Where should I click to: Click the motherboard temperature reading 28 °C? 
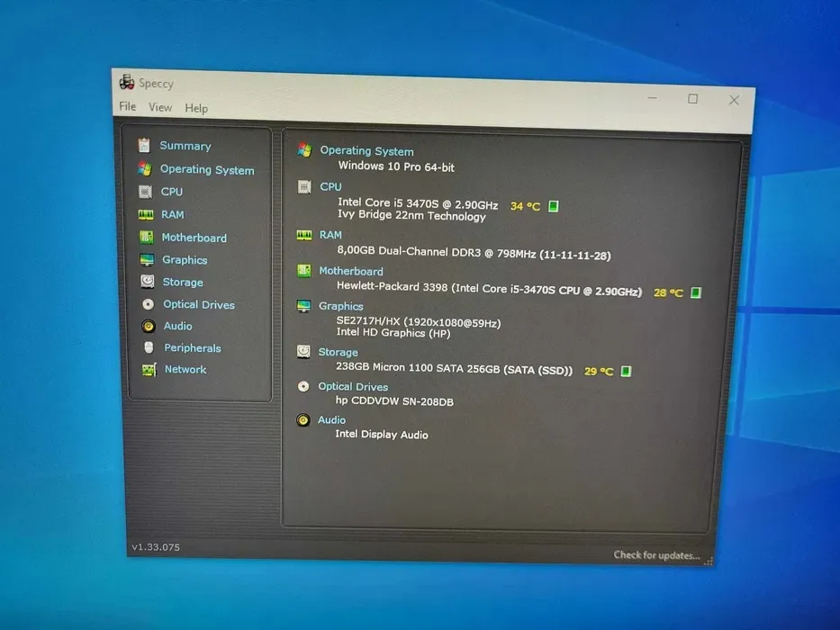pos(668,292)
